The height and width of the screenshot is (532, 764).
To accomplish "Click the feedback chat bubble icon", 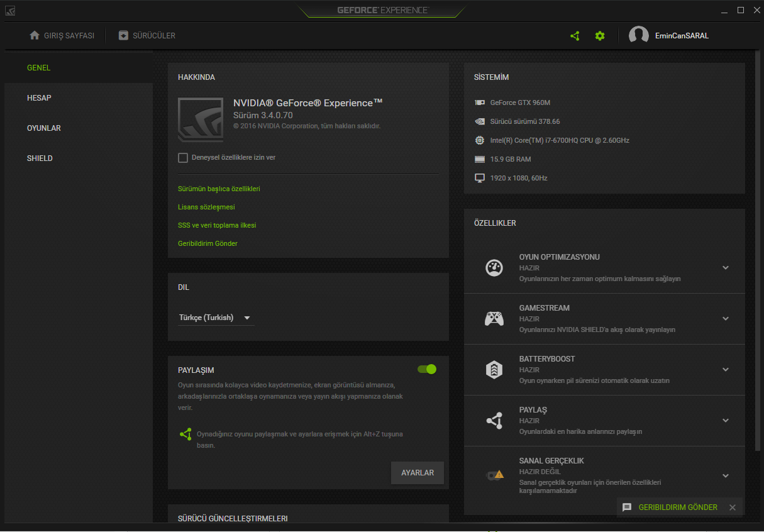I will coord(627,507).
